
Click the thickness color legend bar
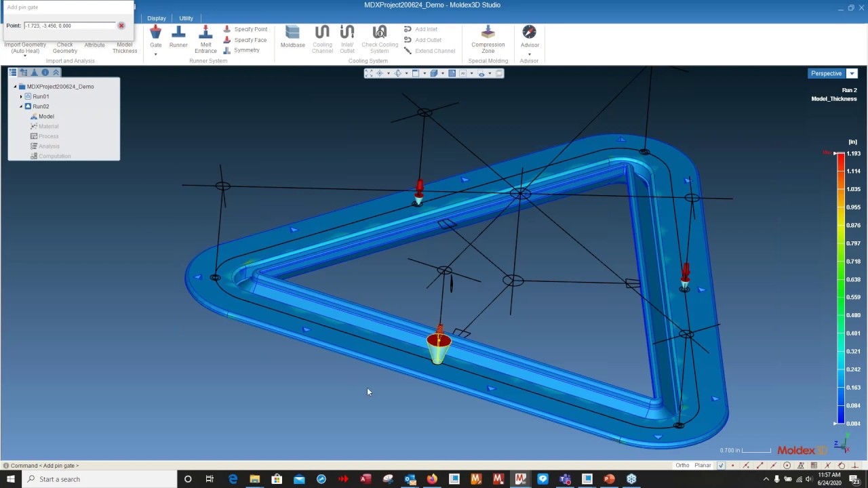pyautogui.click(x=841, y=288)
